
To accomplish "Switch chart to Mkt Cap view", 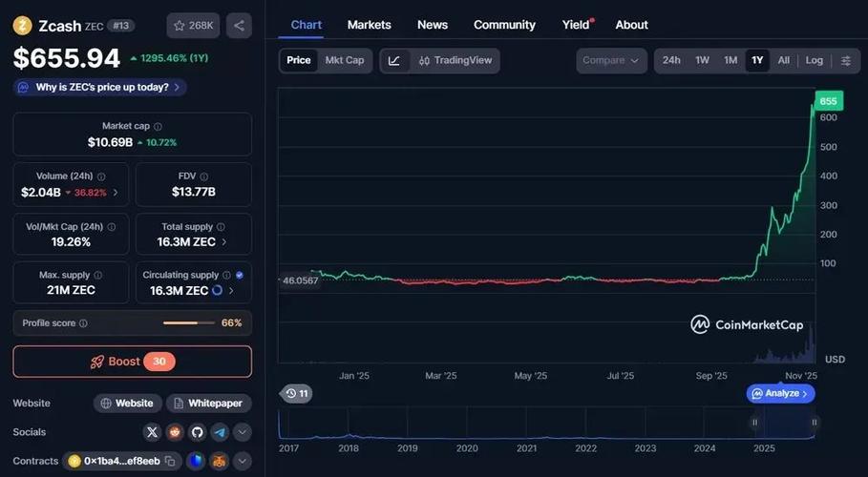I will click(x=344, y=60).
